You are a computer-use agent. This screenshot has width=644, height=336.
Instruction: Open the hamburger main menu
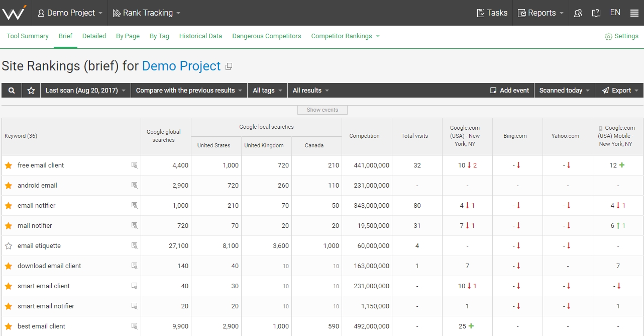click(x=634, y=13)
